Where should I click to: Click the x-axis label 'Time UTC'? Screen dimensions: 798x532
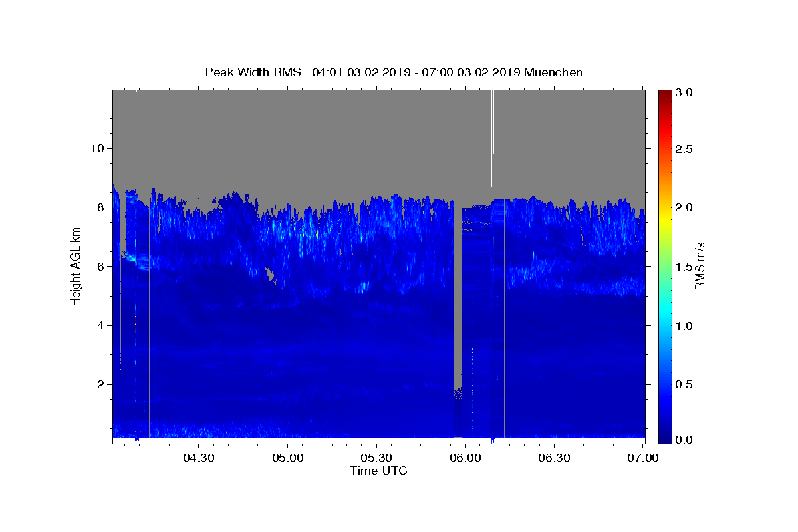[378, 471]
